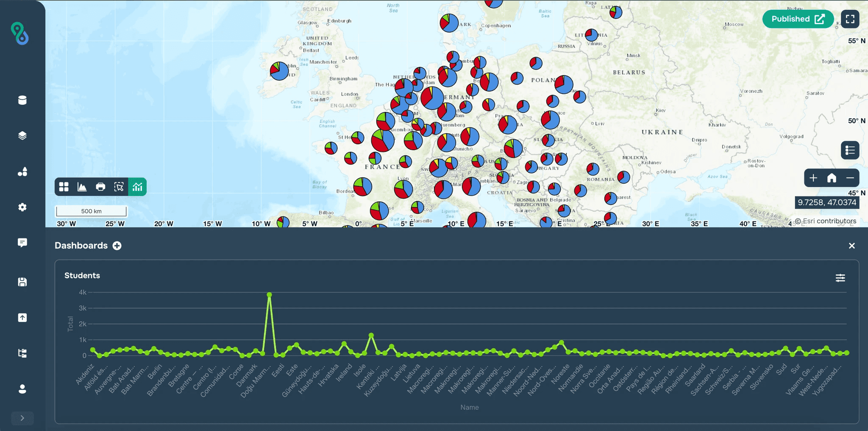868x431 pixels.
Task: Click the print icon on map toolbar
Action: pyautogui.click(x=100, y=187)
